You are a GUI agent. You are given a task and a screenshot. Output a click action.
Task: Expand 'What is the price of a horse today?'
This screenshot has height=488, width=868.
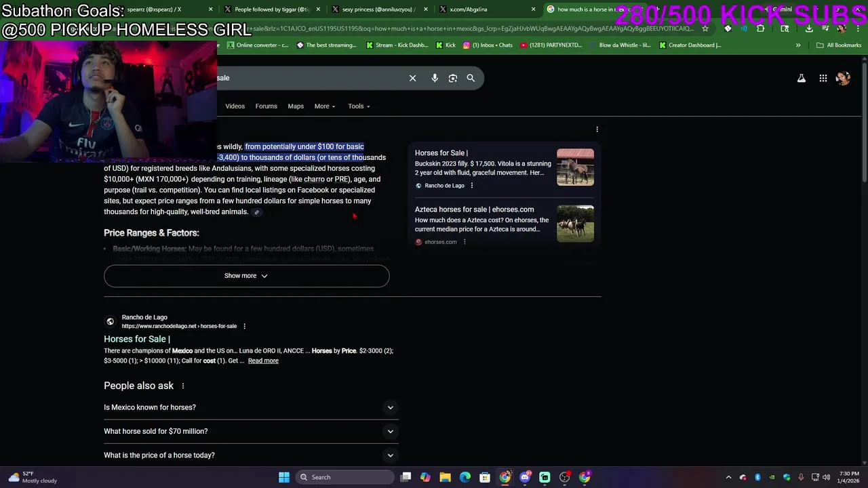click(x=251, y=455)
